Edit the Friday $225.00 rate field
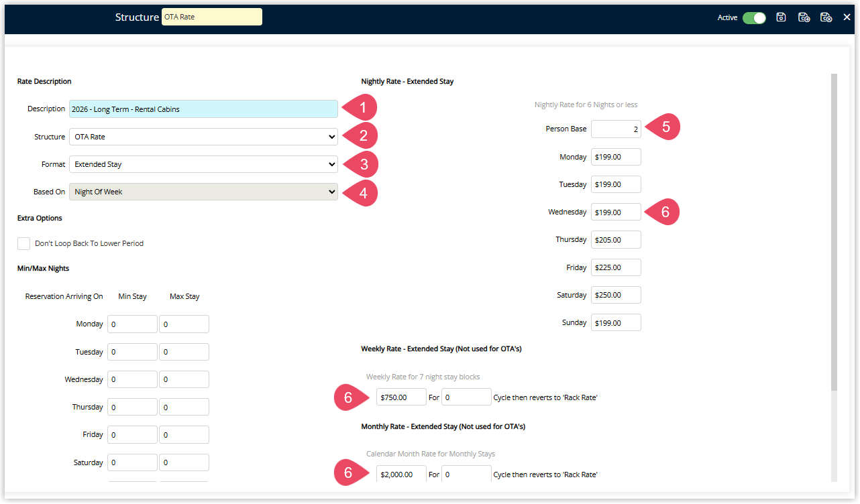This screenshot has height=504, width=860. pos(616,267)
